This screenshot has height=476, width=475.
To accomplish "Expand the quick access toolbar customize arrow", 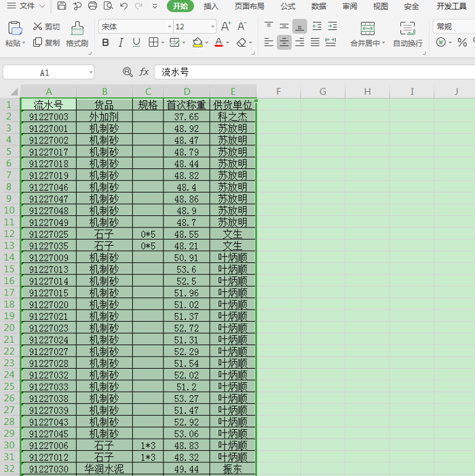I will (155, 5).
